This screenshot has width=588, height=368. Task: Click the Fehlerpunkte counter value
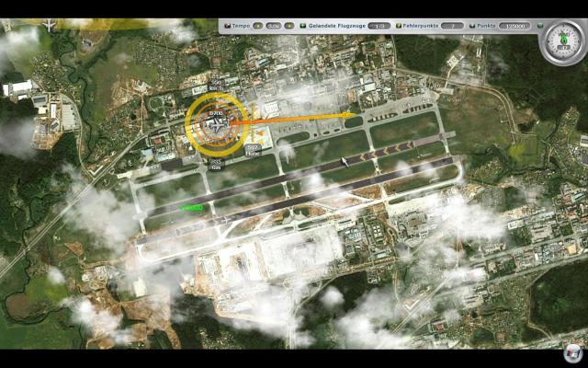tap(452, 26)
